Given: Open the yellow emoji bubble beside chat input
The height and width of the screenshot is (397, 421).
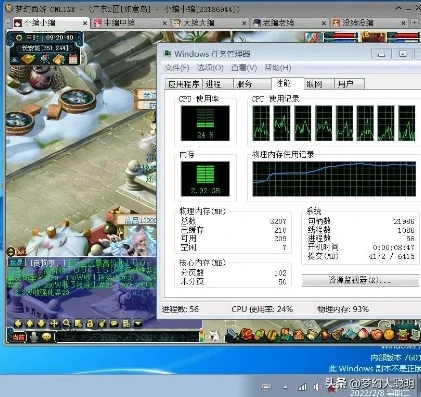Looking at the screenshot, I should (x=47, y=337).
